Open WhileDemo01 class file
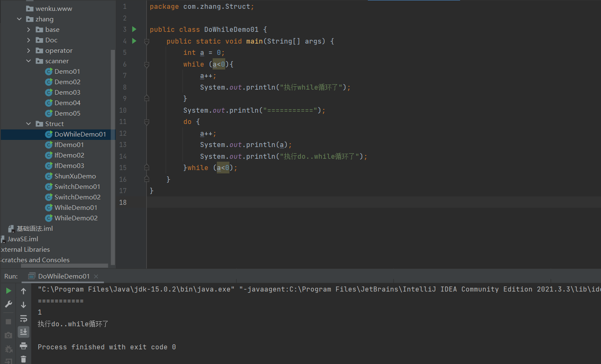The height and width of the screenshot is (364, 601). point(75,207)
